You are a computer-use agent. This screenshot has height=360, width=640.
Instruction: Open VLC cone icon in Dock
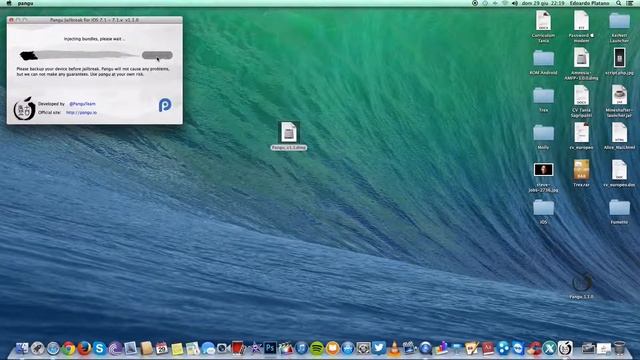pos(394,349)
